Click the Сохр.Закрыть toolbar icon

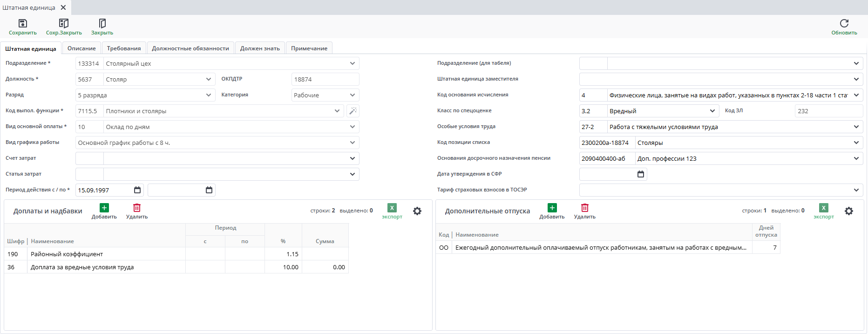click(64, 24)
